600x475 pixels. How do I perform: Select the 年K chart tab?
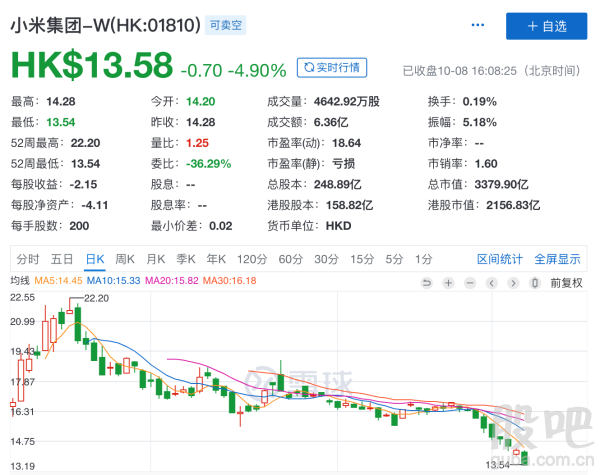(216, 259)
